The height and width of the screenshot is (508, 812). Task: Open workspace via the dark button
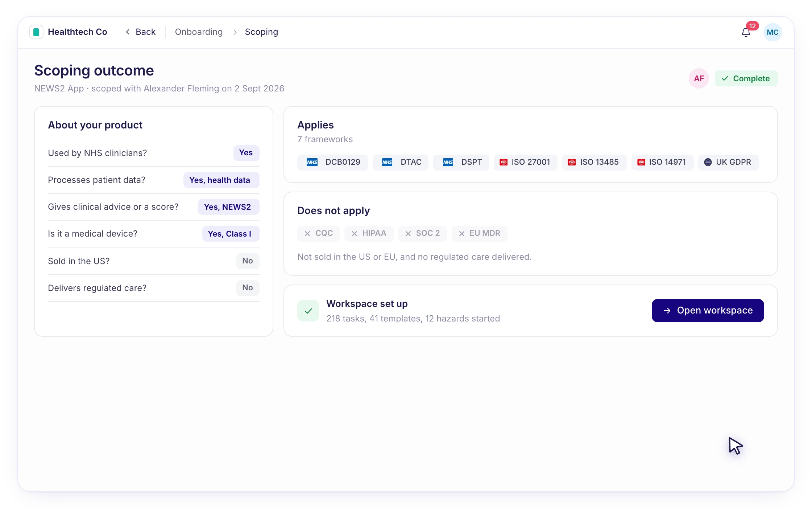coord(708,311)
